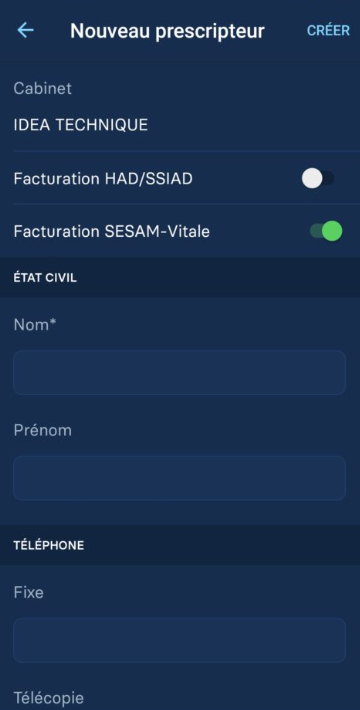Screen dimensions: 360x710
Task: Select the IDEA TECHNIQUE cabinet value
Action: 81,125
